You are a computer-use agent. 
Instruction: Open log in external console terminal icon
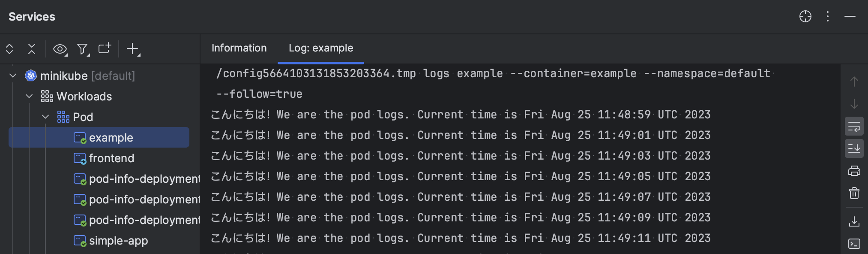tap(854, 244)
